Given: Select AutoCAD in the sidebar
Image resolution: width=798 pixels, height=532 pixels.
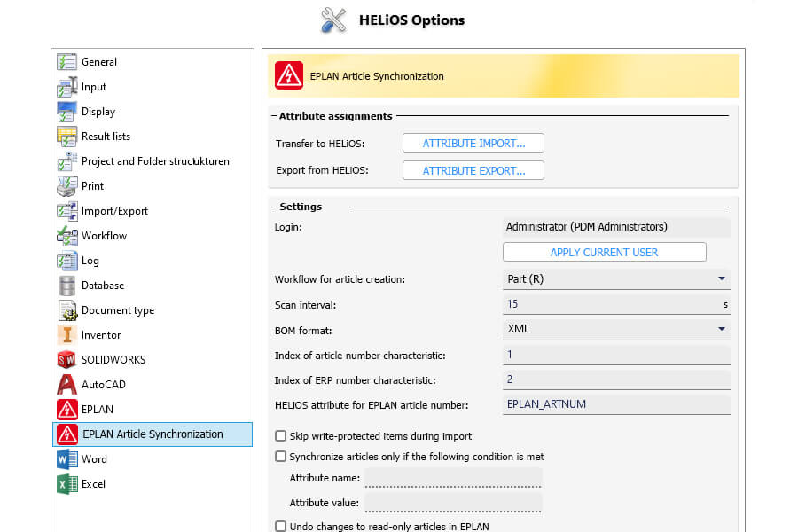Looking at the screenshot, I should click(x=104, y=385).
